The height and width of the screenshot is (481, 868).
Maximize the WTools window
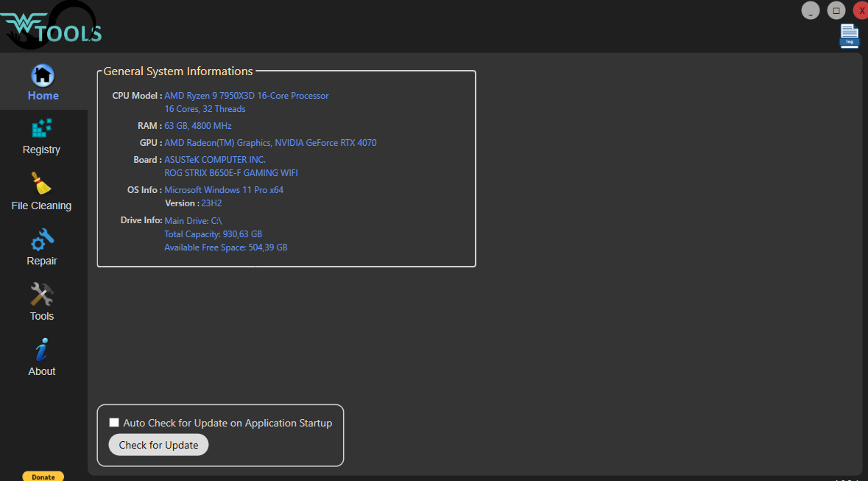836,10
